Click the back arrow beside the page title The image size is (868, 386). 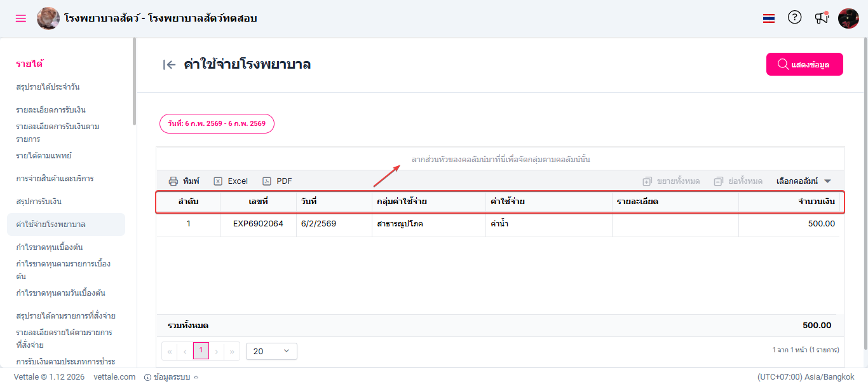click(x=169, y=65)
